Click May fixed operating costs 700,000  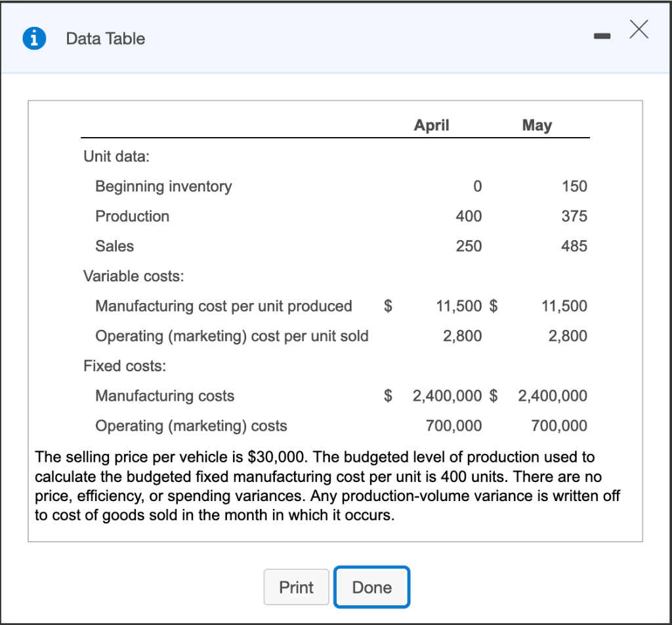click(x=559, y=426)
